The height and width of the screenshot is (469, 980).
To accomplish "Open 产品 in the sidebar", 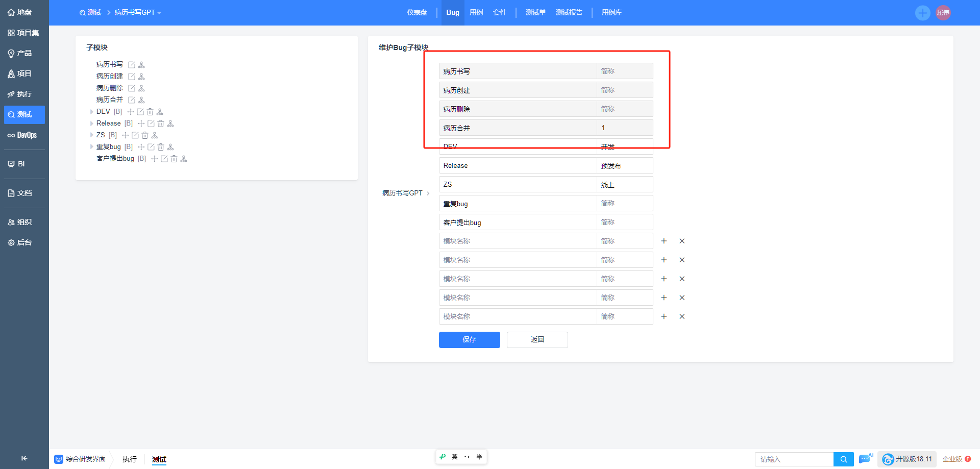I will click(24, 53).
